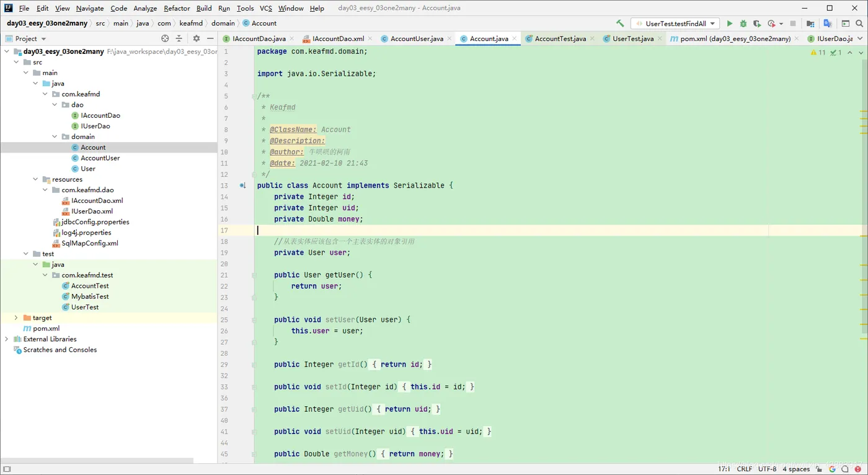Click the locate-in-project crosshair icon

coord(165,38)
